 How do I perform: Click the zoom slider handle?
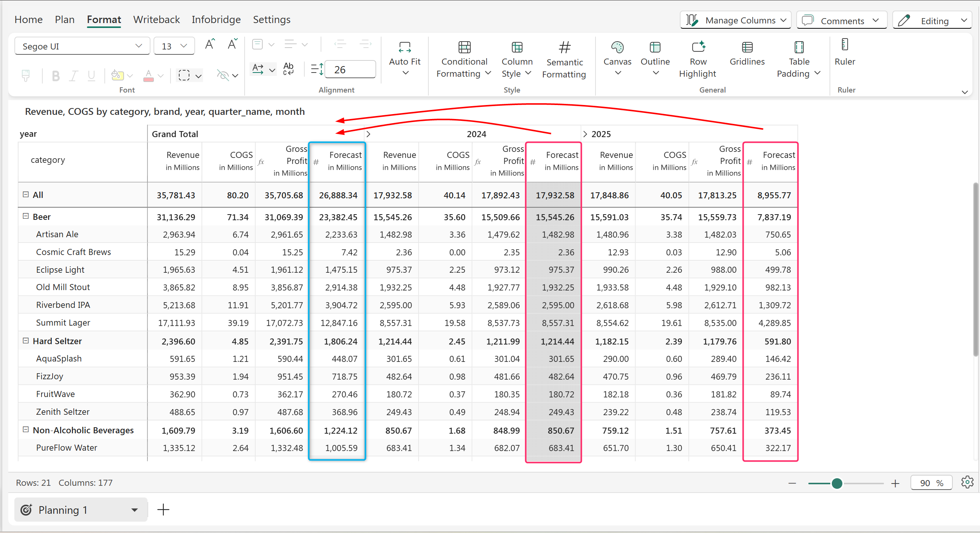[837, 483]
